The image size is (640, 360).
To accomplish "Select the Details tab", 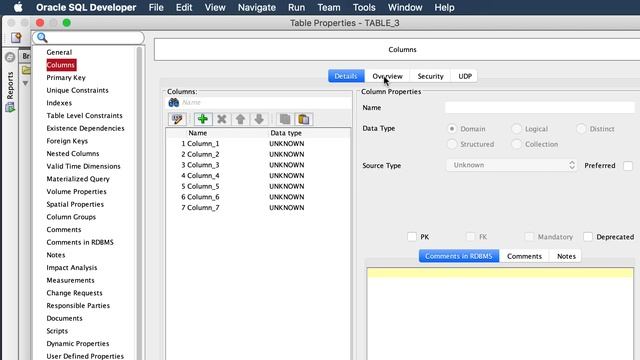I will click(346, 76).
